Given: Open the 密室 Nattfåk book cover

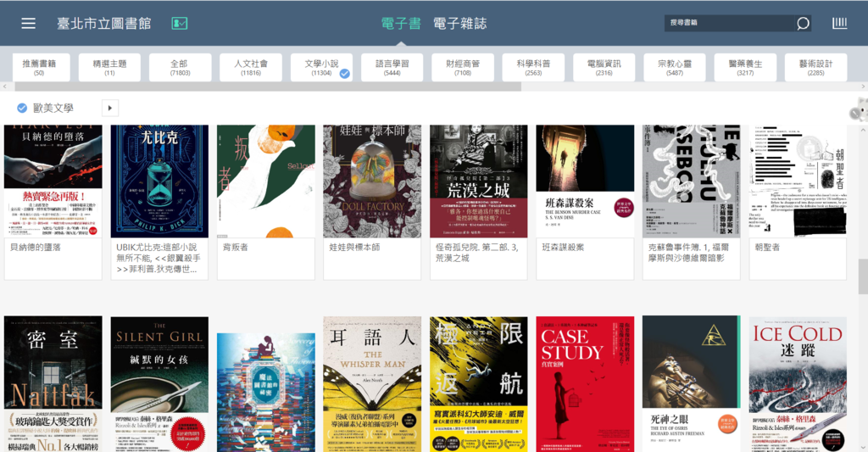Looking at the screenshot, I should [53, 384].
